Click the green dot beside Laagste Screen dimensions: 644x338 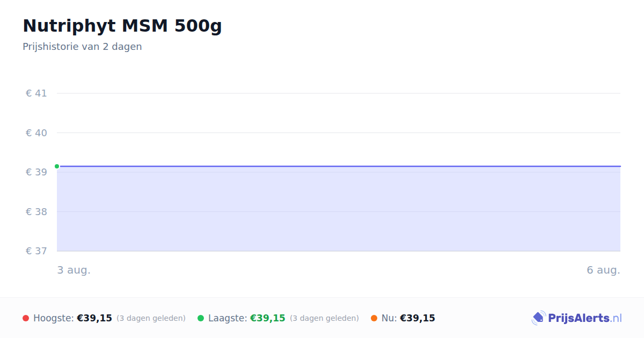click(x=201, y=318)
